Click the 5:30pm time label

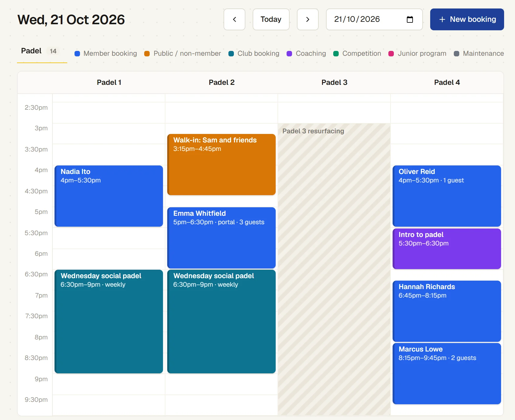tap(36, 233)
